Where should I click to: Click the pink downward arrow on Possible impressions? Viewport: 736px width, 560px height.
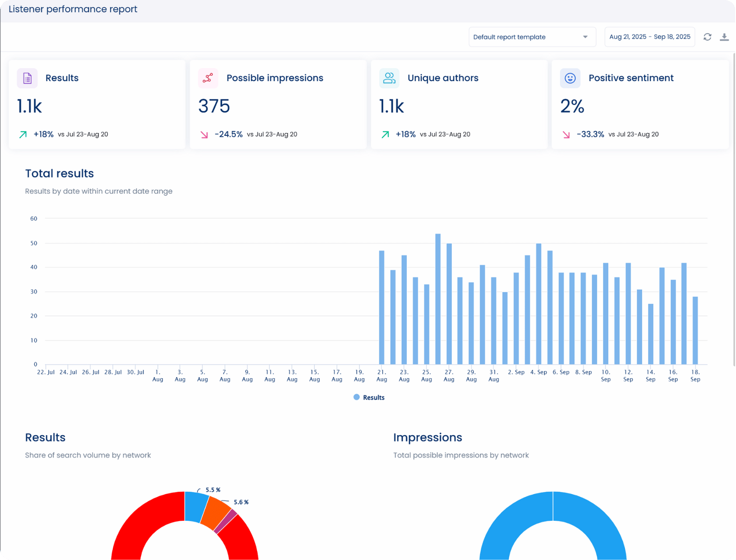204,134
